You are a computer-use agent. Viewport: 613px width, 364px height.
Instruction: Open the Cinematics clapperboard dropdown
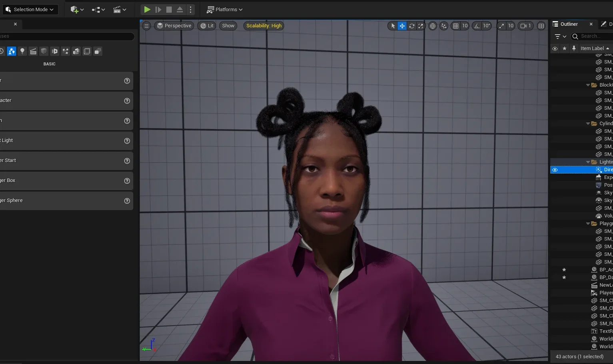pyautogui.click(x=120, y=9)
